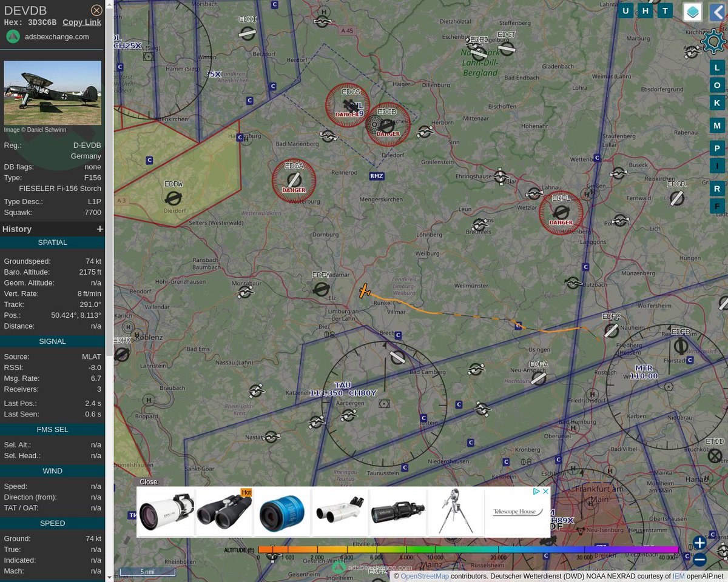
Task: Click the Source MLAT value
Action: [x=92, y=356]
